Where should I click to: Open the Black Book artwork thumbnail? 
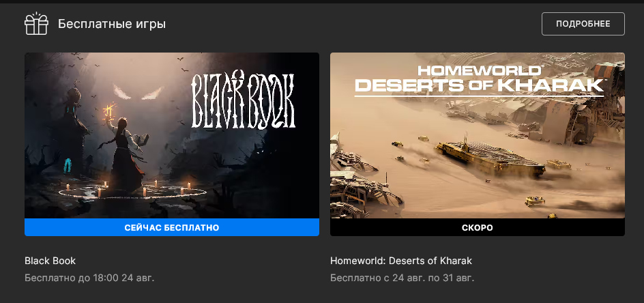pos(172,135)
